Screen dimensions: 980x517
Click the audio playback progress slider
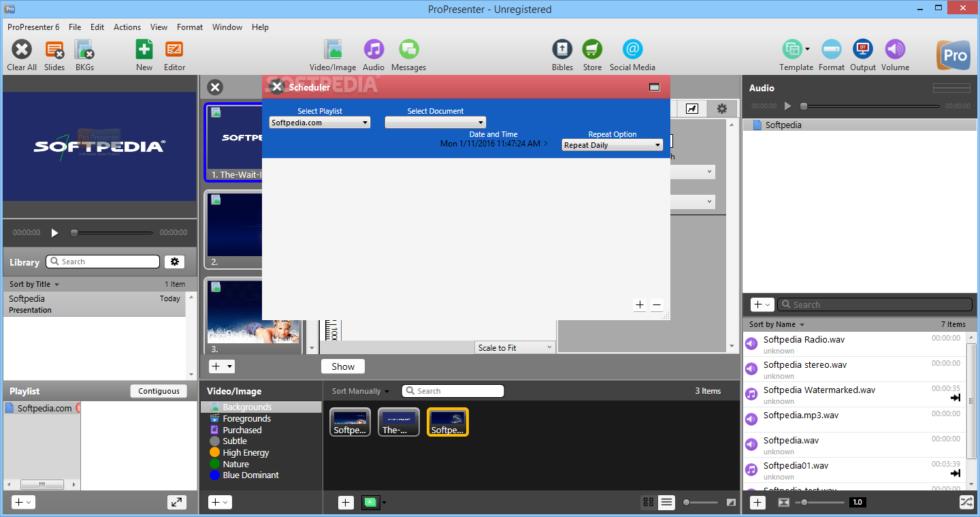pyautogui.click(x=870, y=106)
